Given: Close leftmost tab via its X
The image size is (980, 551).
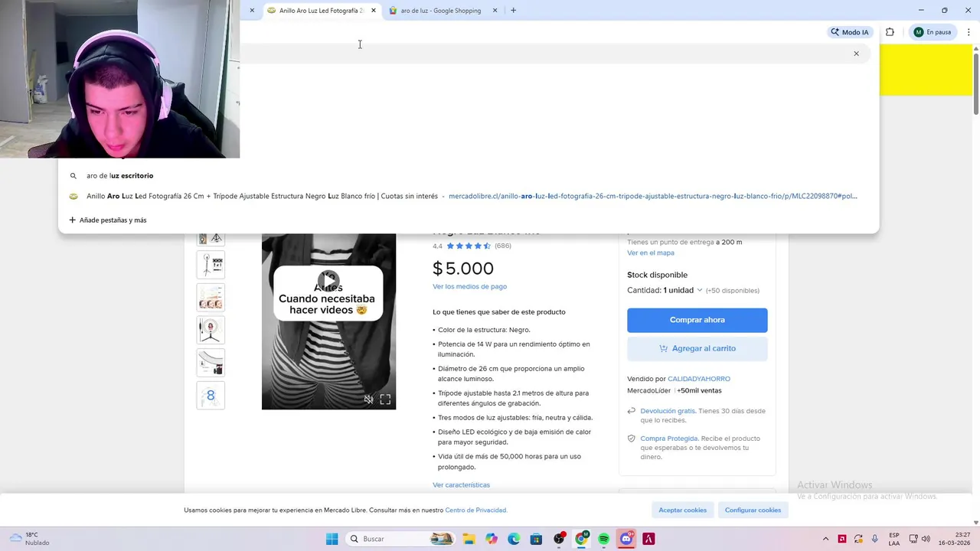Looking at the screenshot, I should tap(252, 11).
